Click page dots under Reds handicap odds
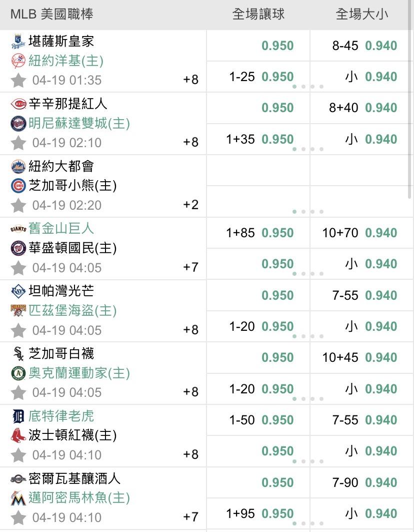 (307, 149)
